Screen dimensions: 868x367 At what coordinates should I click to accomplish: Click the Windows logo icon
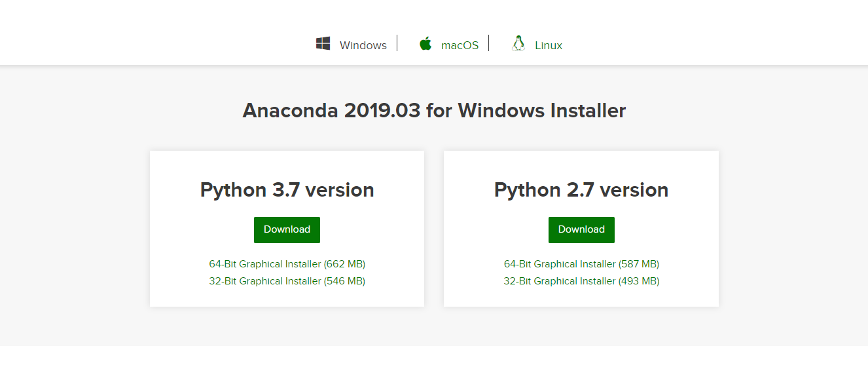pyautogui.click(x=323, y=44)
